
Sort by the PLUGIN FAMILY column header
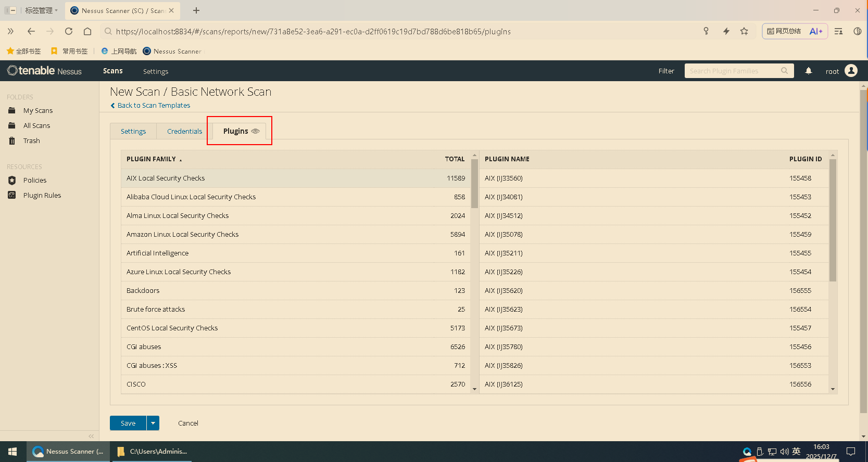[x=151, y=159]
